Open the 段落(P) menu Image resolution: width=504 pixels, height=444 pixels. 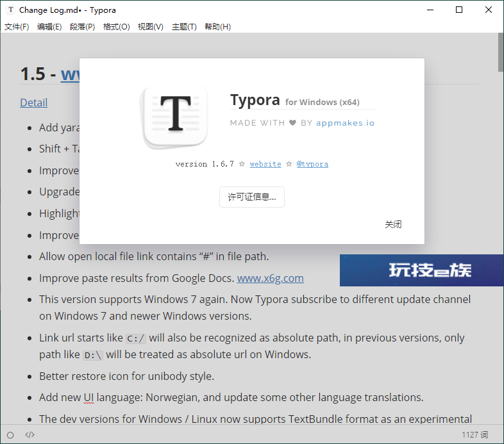click(82, 27)
